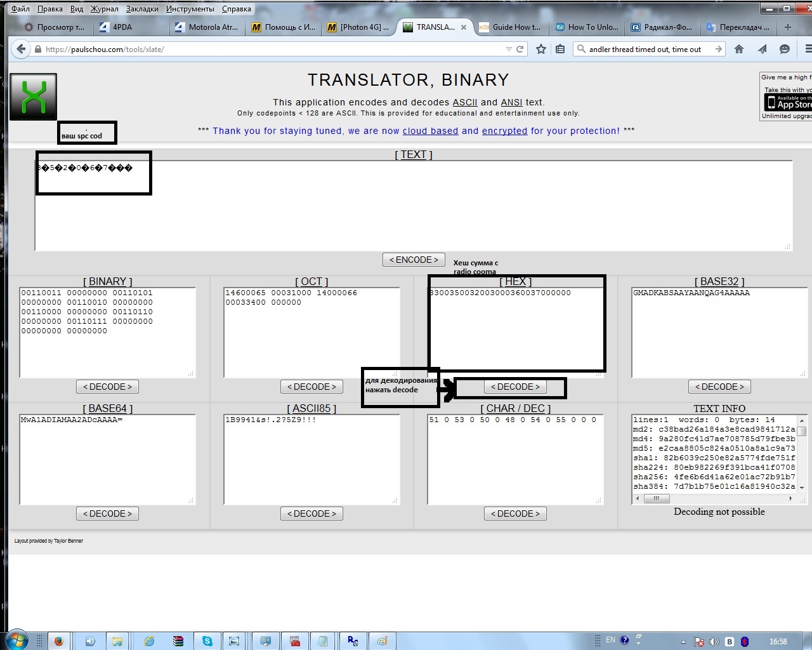This screenshot has height=650, width=812.
Task: Click the App Store badge
Action: [788, 102]
